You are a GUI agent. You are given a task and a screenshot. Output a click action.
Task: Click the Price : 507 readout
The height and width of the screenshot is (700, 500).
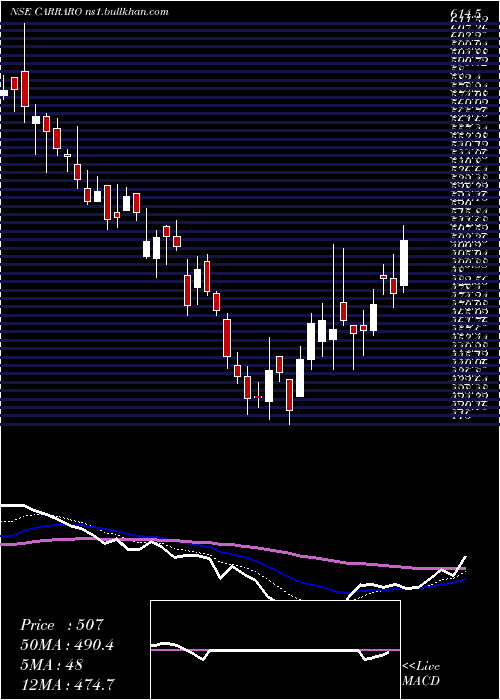click(62, 624)
